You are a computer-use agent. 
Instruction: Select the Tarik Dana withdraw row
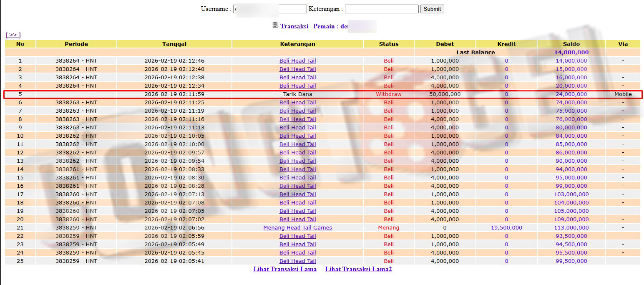click(x=323, y=94)
